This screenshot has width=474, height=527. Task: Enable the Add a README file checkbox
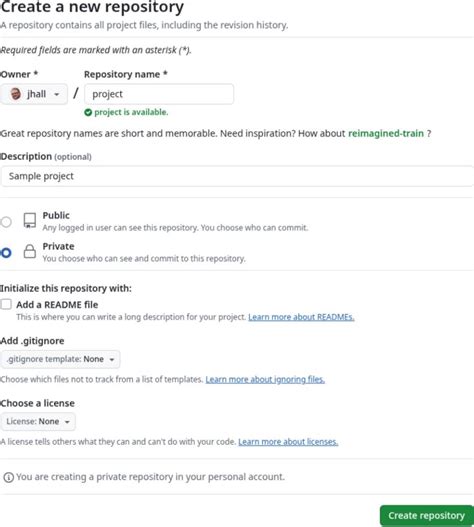point(6,305)
